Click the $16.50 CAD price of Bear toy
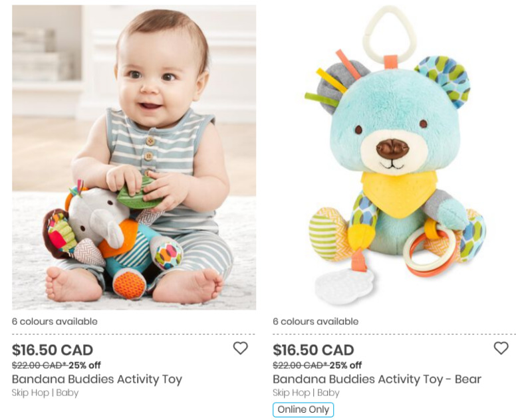 (x=313, y=350)
